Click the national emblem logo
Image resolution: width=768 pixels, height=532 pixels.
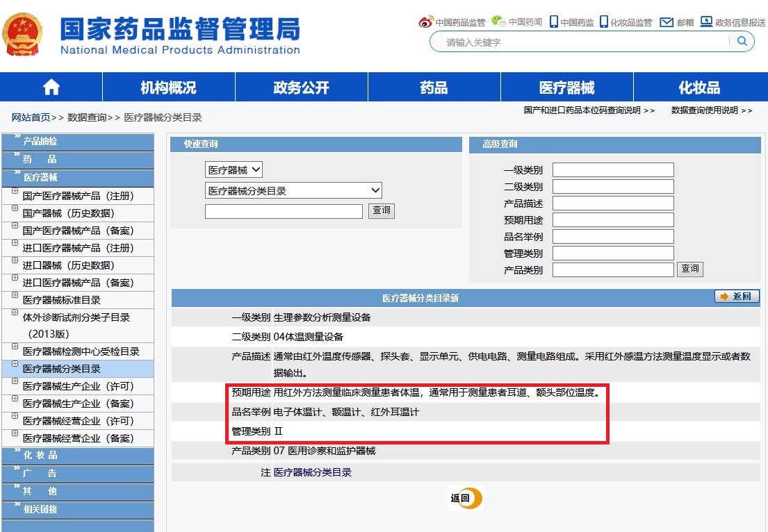pyautogui.click(x=22, y=34)
